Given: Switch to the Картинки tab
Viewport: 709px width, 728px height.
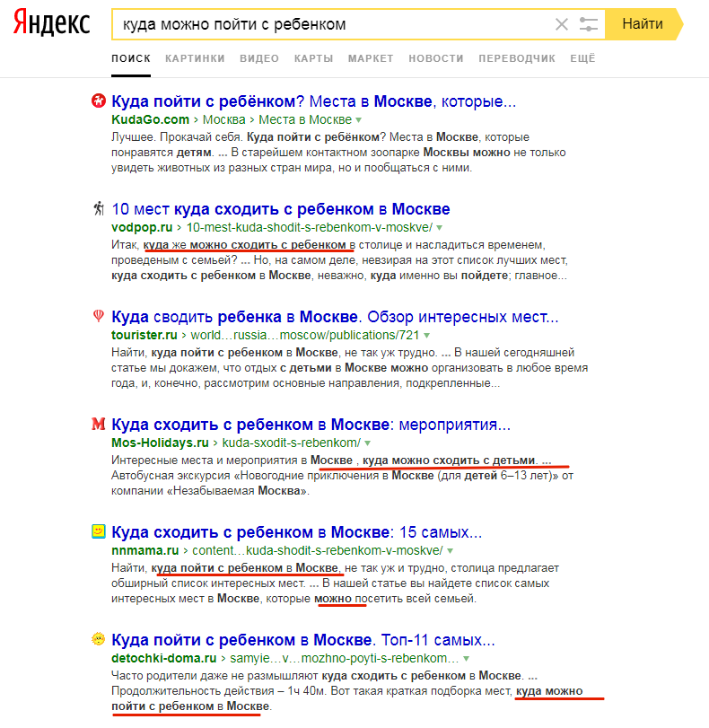Looking at the screenshot, I should click(x=195, y=58).
